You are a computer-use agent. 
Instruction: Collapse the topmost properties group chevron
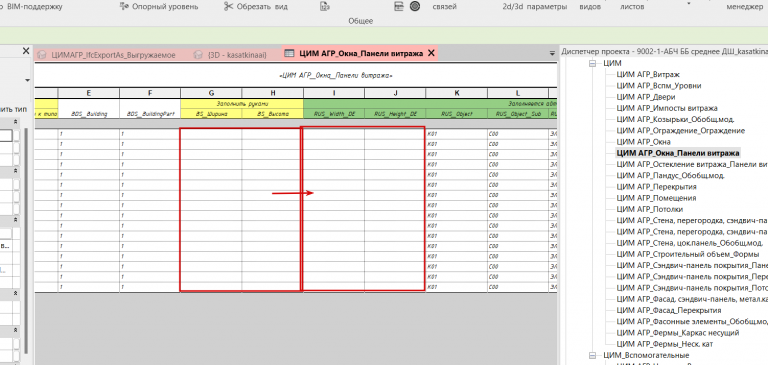pos(15,122)
